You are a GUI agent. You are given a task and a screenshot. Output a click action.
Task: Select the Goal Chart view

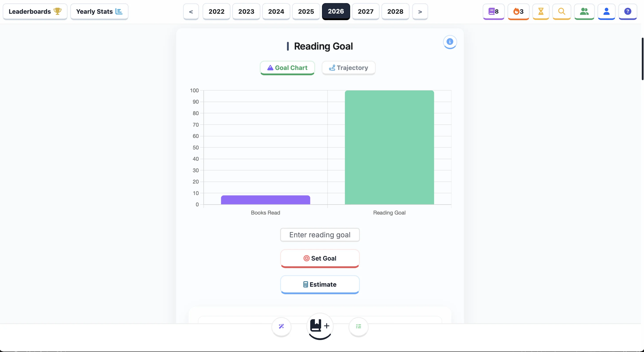tap(287, 68)
